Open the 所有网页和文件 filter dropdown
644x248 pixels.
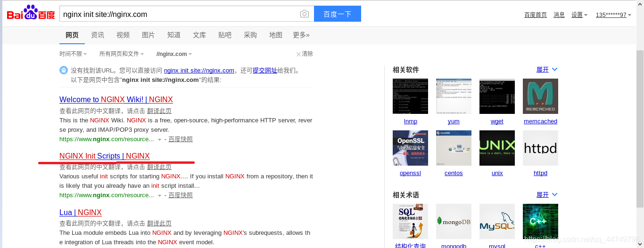122,54
